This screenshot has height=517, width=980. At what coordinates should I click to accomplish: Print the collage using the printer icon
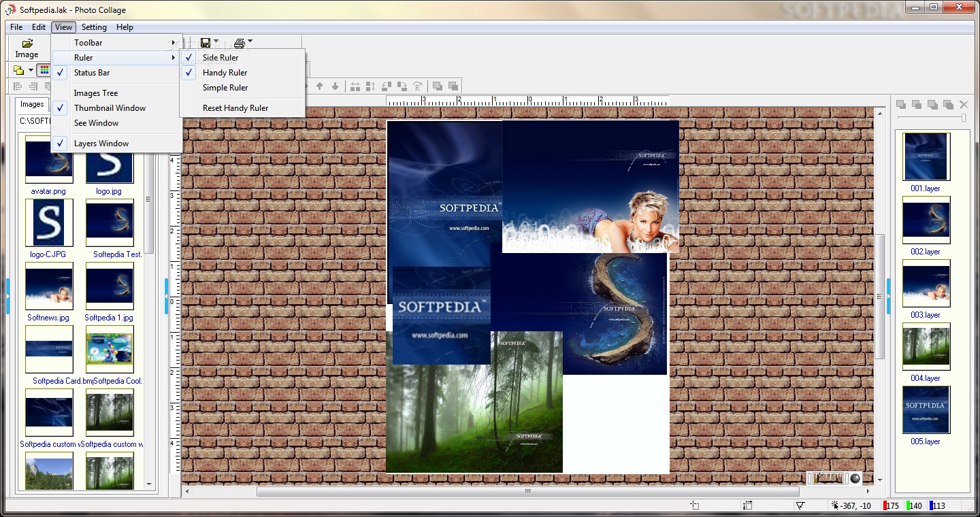click(x=239, y=44)
